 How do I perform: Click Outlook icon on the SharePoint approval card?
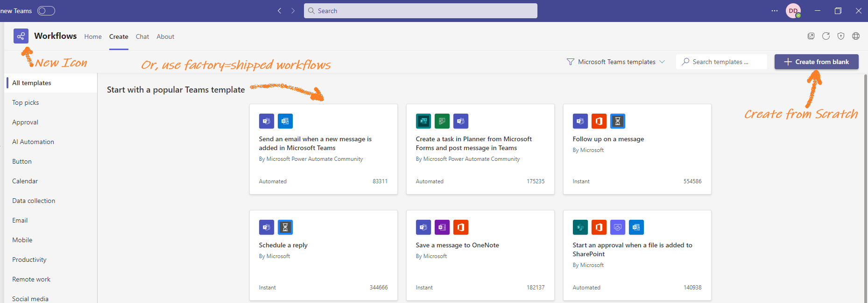636,227
